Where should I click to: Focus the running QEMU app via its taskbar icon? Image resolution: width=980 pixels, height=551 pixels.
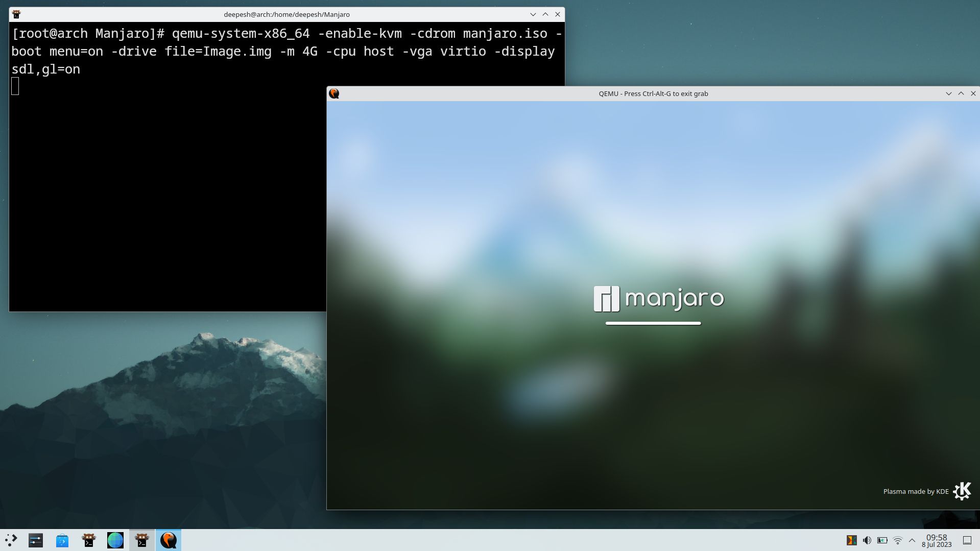(x=169, y=540)
